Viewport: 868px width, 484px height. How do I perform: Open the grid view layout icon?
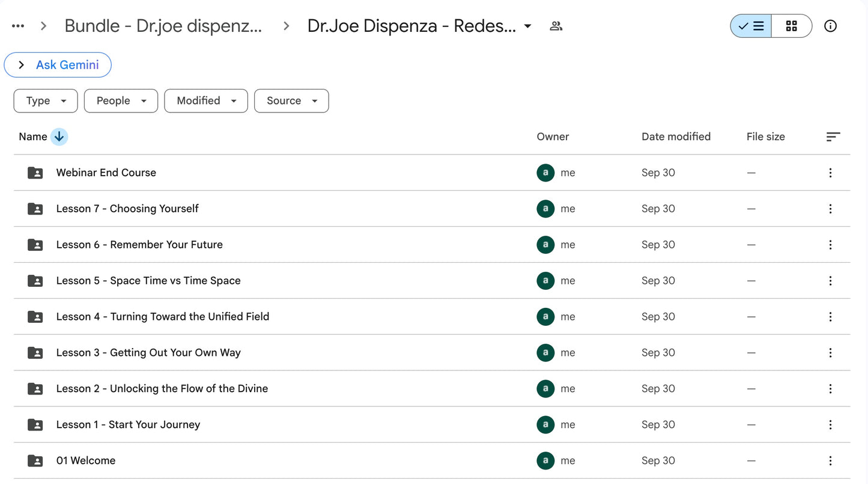click(x=791, y=26)
